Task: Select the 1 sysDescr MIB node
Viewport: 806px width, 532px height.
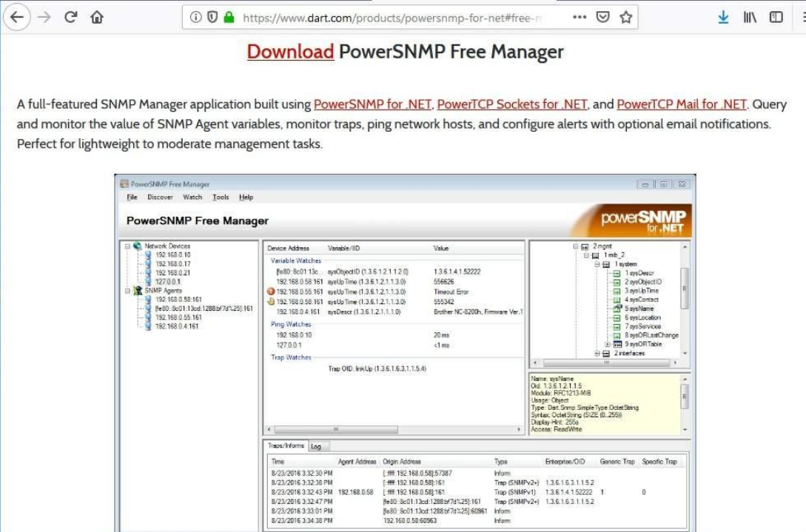Action: pos(639,273)
